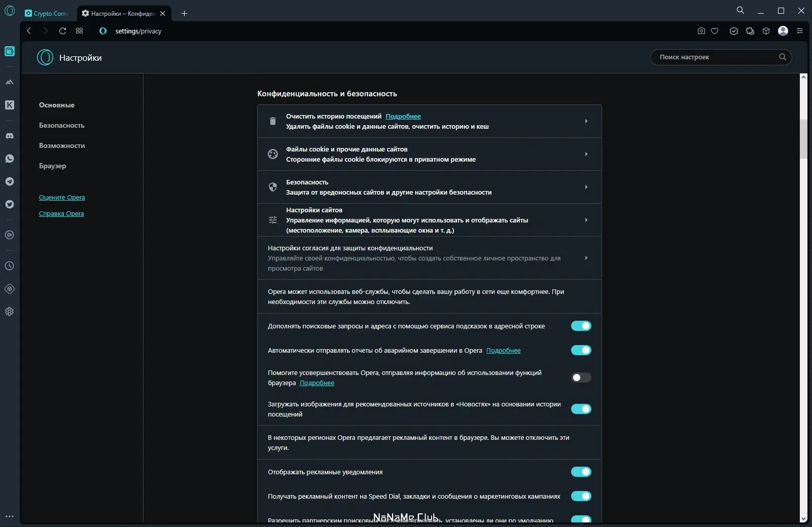Click the settings page vertical scrollbar thumb
This screenshot has height=527, width=812.
(803, 139)
